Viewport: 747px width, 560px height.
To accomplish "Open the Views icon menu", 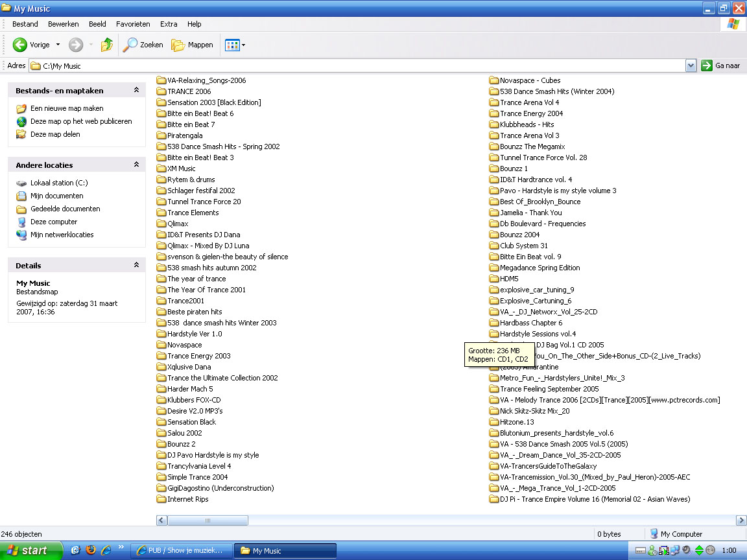I will point(232,45).
